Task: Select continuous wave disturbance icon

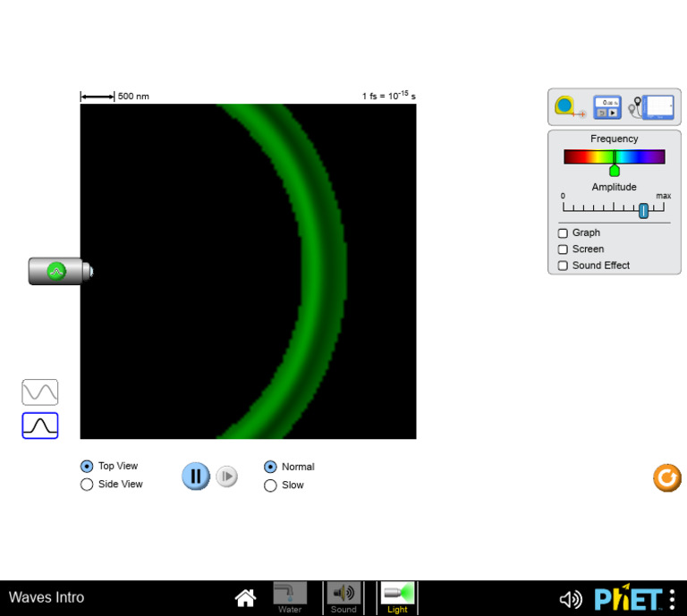Action: (x=40, y=392)
